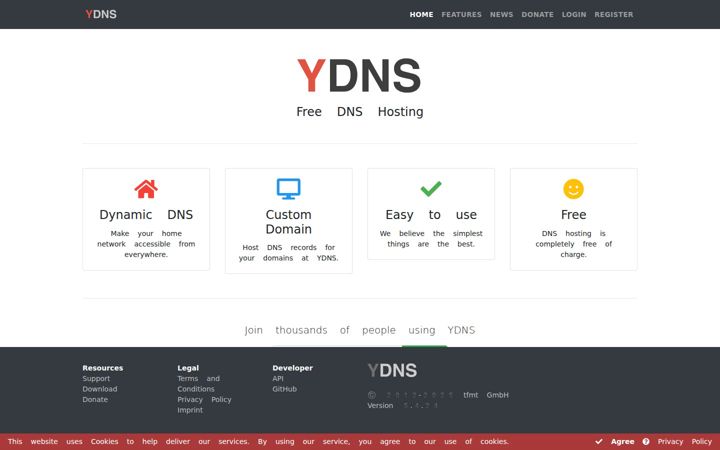Viewport: 720px width, 450px height.
Task: Click the Resources footer heading
Action: tap(102, 368)
